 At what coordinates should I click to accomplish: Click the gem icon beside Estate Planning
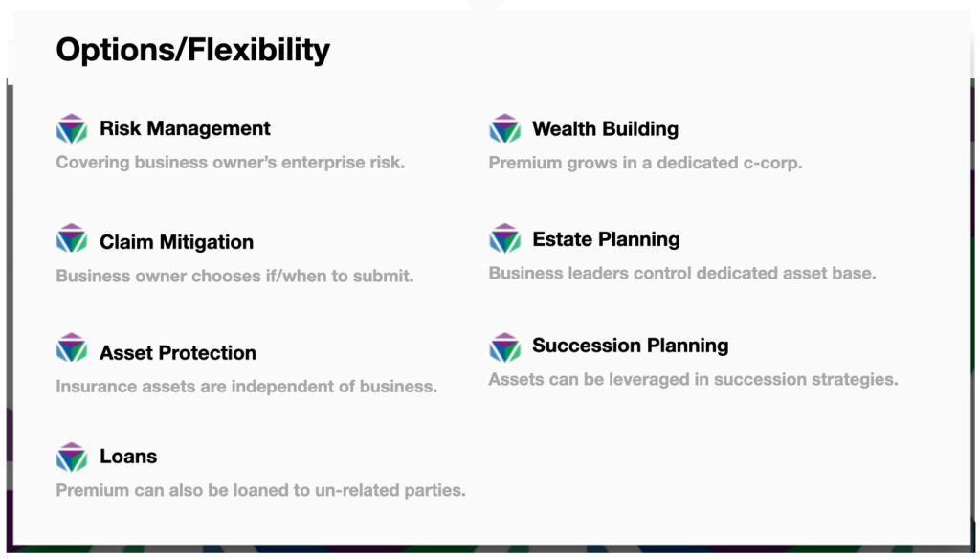point(505,238)
